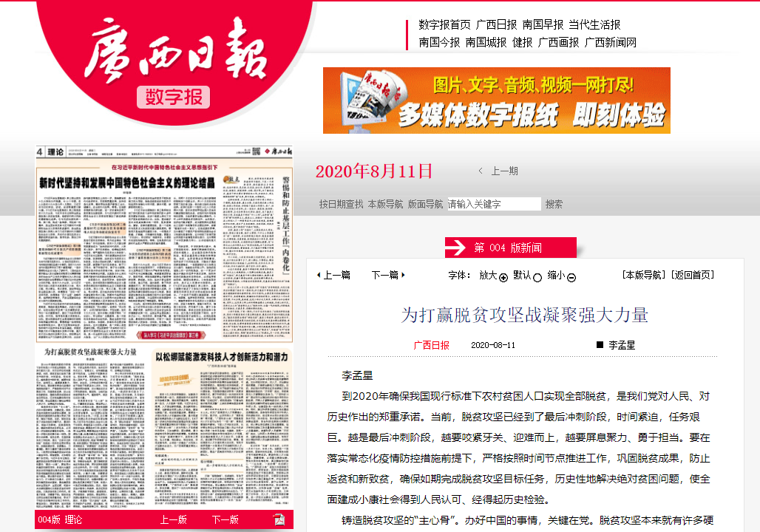The height and width of the screenshot is (532, 760).
Task: Open 数字报首页 in top navigation
Action: (444, 24)
